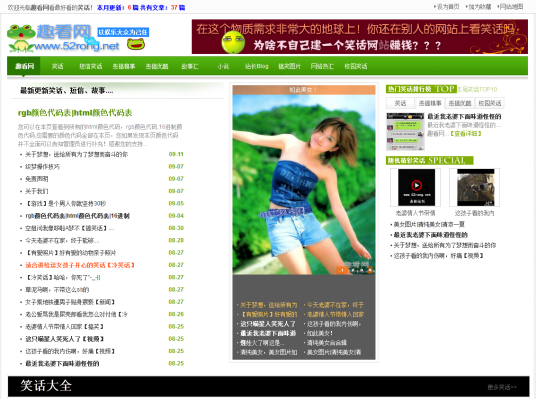536x399 pixels.
Task: Open the dark red banner advertisement
Action: pyautogui.click(x=360, y=36)
